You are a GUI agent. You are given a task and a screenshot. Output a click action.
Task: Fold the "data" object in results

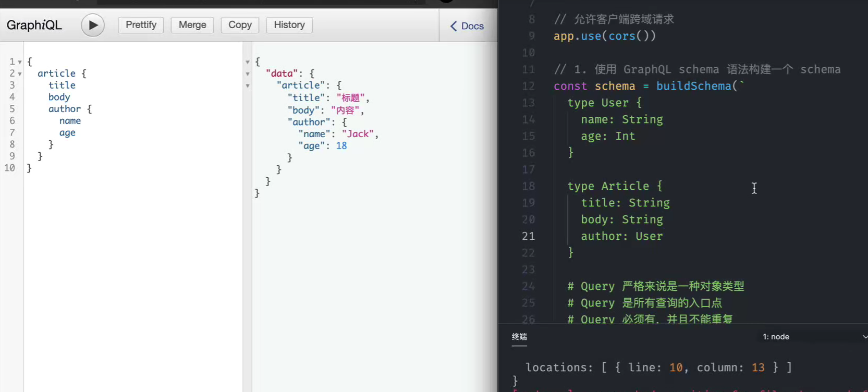pyautogui.click(x=248, y=74)
